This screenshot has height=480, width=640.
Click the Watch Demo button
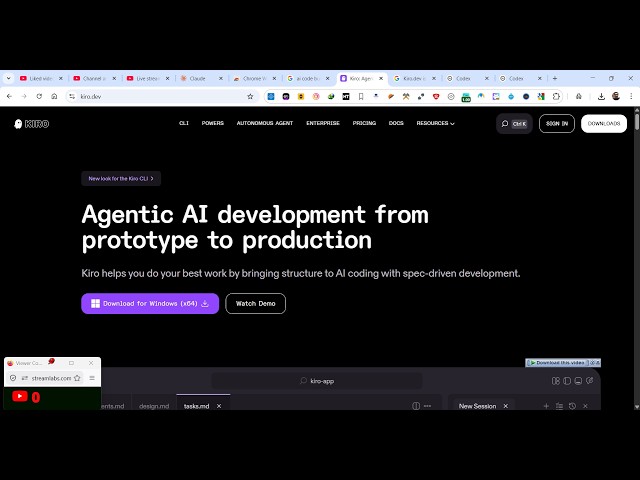pyautogui.click(x=256, y=303)
